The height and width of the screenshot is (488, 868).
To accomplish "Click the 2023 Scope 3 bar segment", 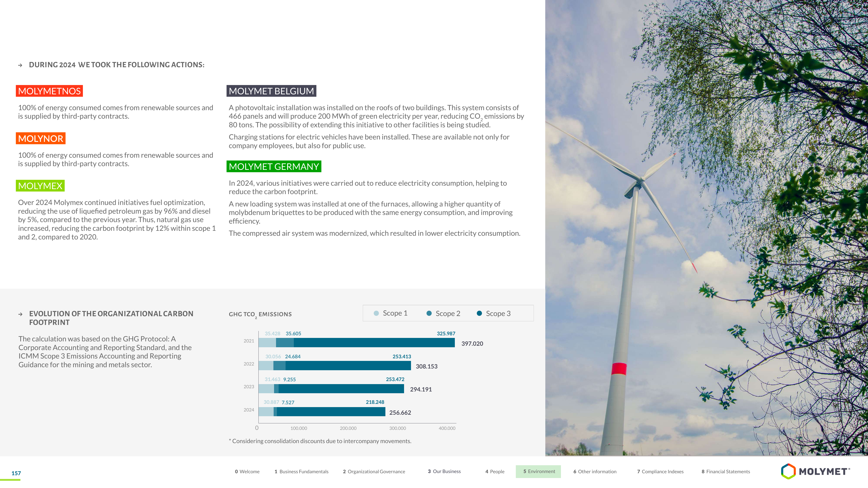I will [x=341, y=389].
